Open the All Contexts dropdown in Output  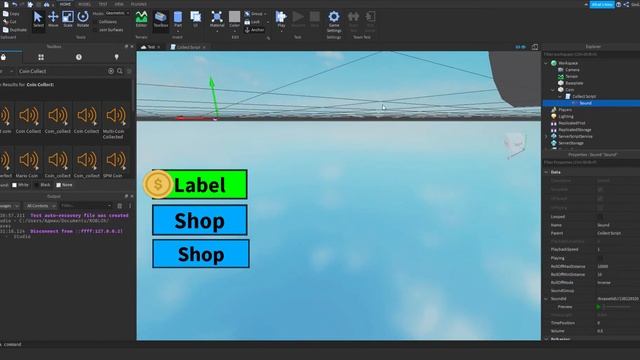[40, 206]
